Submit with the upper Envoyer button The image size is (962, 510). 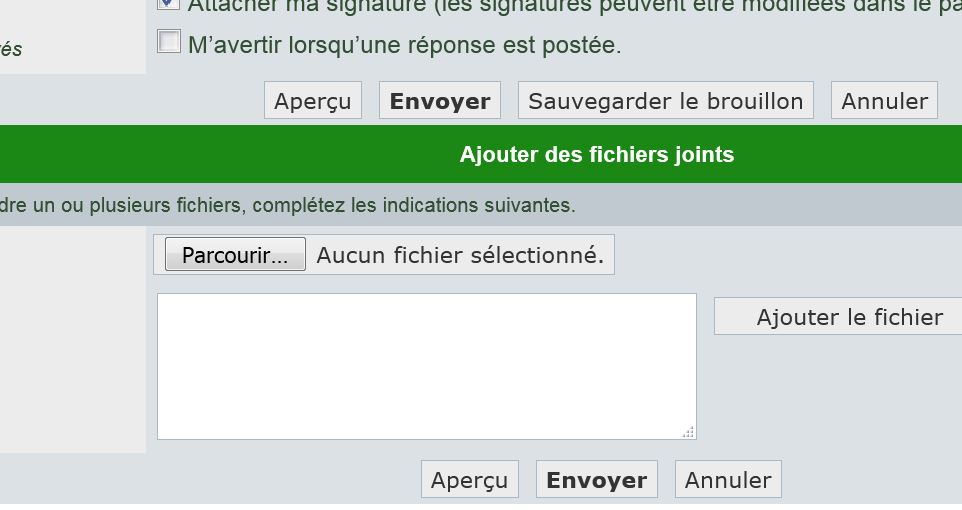[x=440, y=101]
